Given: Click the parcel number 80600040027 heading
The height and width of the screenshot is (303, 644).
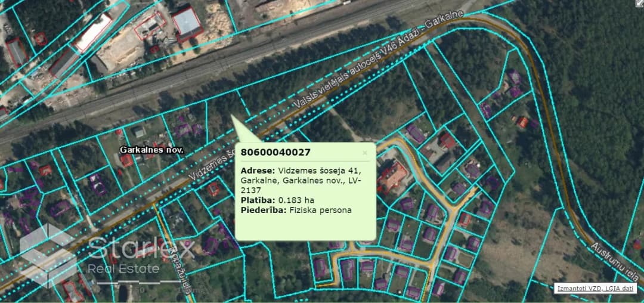Looking at the screenshot, I should tap(275, 152).
